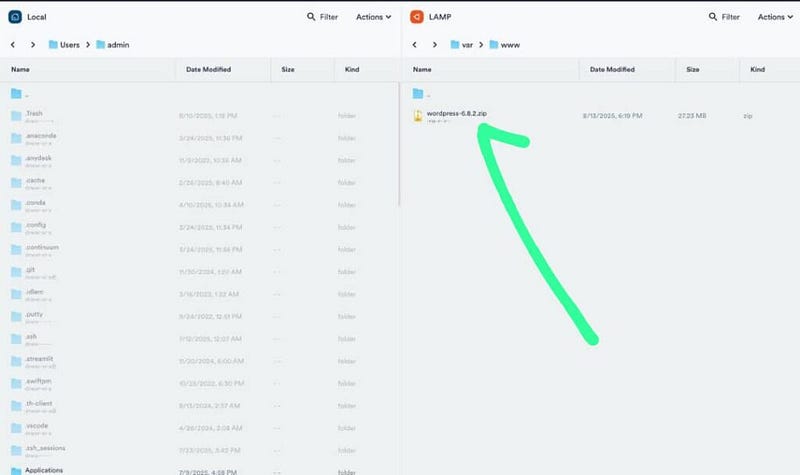The height and width of the screenshot is (475, 800).
Task: Go forward in Local pane history
Action: pyautogui.click(x=33, y=45)
